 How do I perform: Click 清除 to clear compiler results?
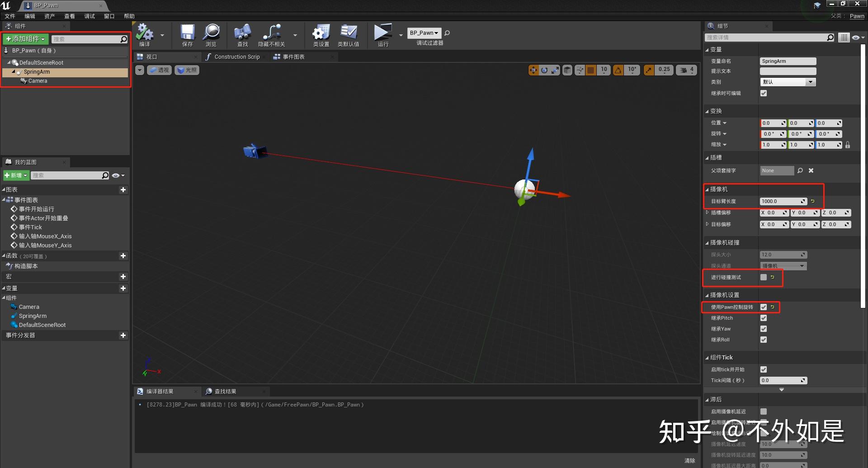click(x=689, y=460)
